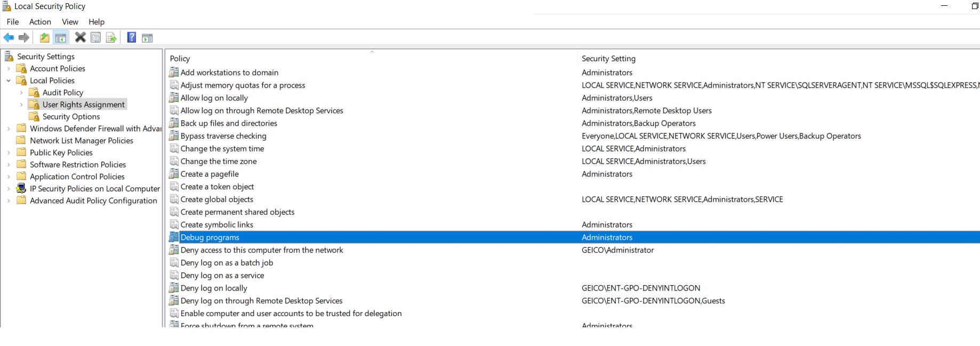
Task: Select Public Key Policies in the tree
Action: 61,153
